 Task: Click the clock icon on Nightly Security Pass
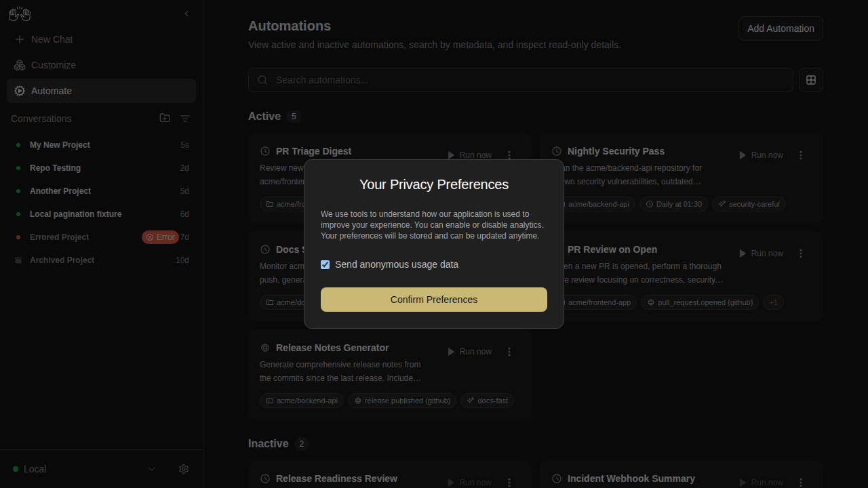pos(557,151)
